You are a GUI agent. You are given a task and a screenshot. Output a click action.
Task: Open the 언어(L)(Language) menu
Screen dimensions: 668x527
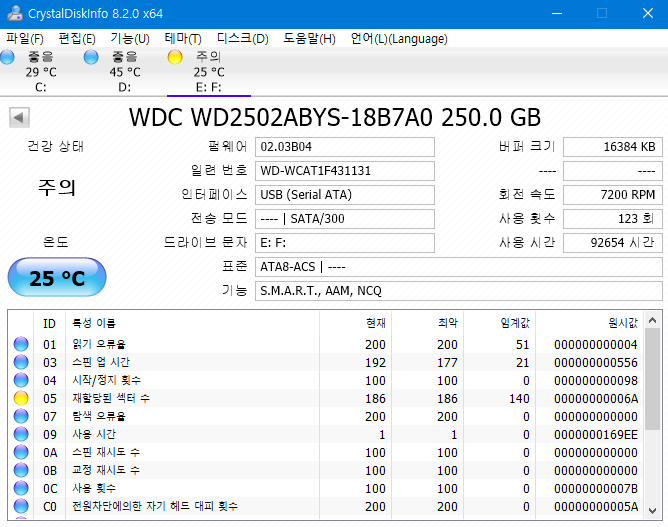399,39
